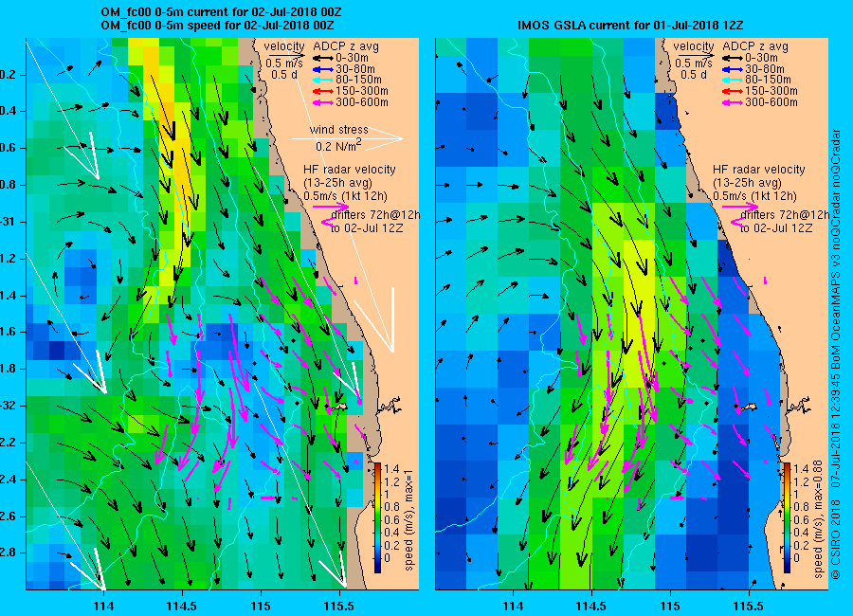Viewport: 853px width, 616px height.
Task: Click the left panel speed color bar
Action: click(x=377, y=518)
